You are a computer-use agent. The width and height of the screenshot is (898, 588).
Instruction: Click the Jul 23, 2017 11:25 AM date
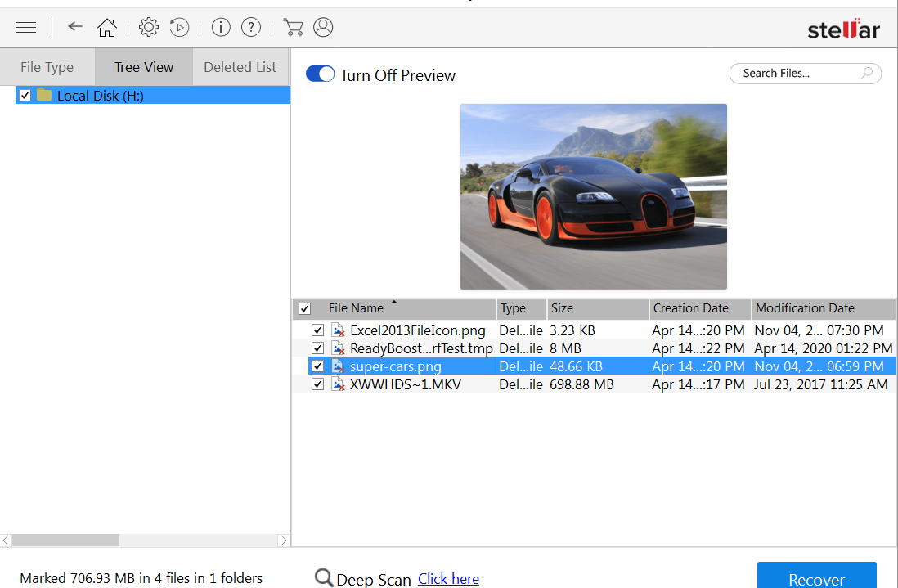point(820,384)
